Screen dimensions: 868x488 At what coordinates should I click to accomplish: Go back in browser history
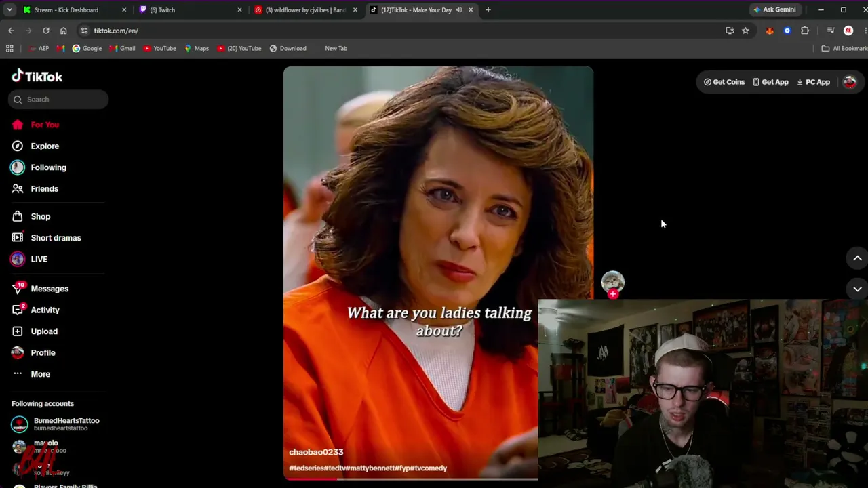tap(11, 30)
